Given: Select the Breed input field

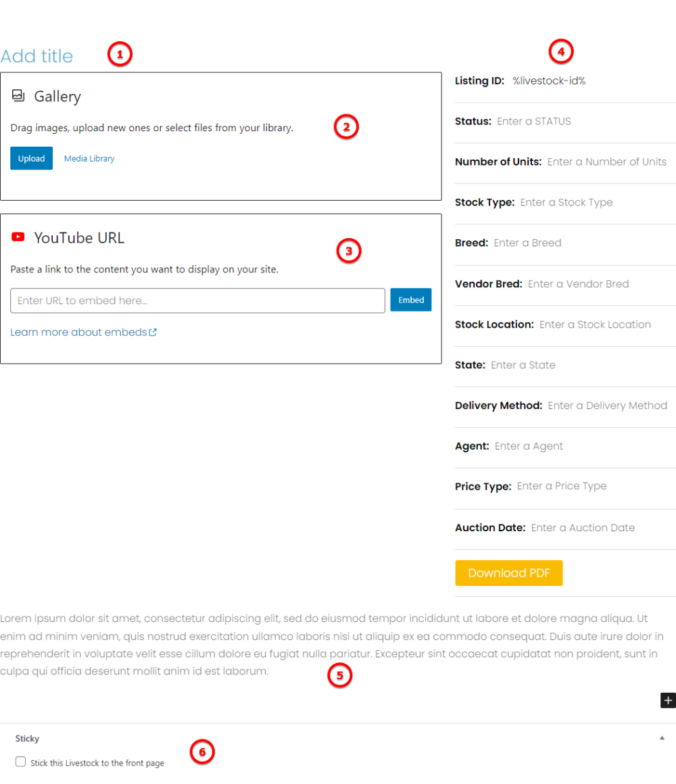Looking at the screenshot, I should (527, 243).
